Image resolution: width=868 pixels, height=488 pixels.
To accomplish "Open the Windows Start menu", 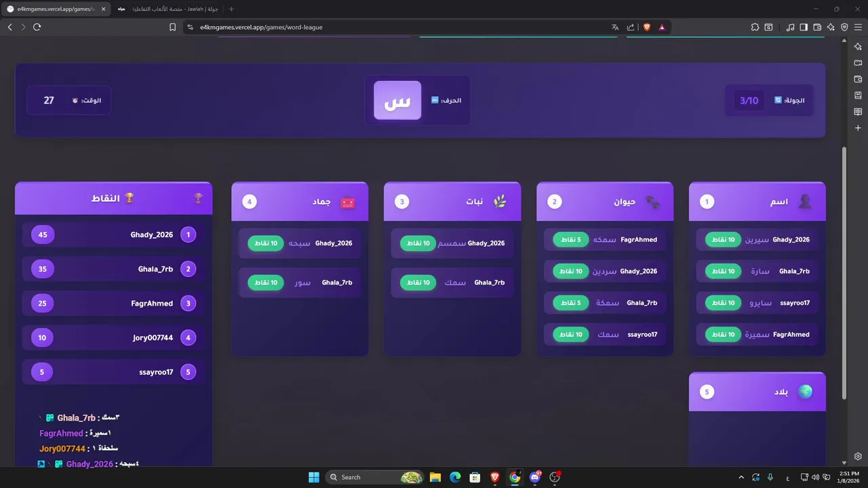I will click(x=314, y=477).
